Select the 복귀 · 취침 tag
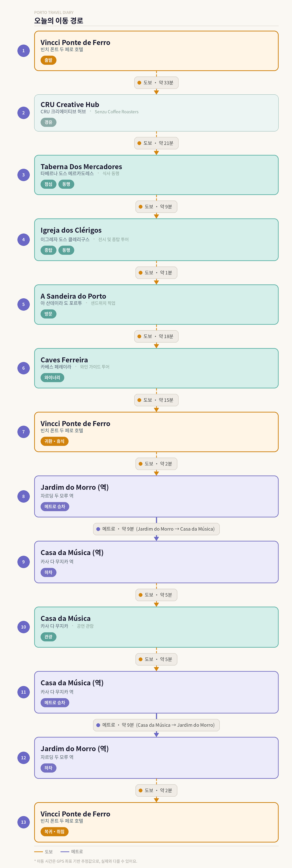 pos(55,832)
